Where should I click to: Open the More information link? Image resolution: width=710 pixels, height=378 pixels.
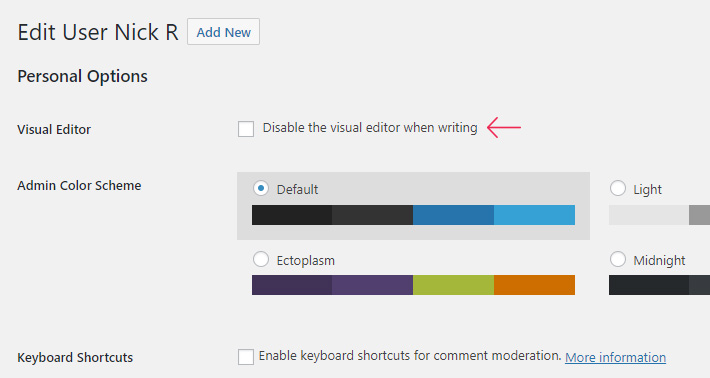tap(615, 357)
